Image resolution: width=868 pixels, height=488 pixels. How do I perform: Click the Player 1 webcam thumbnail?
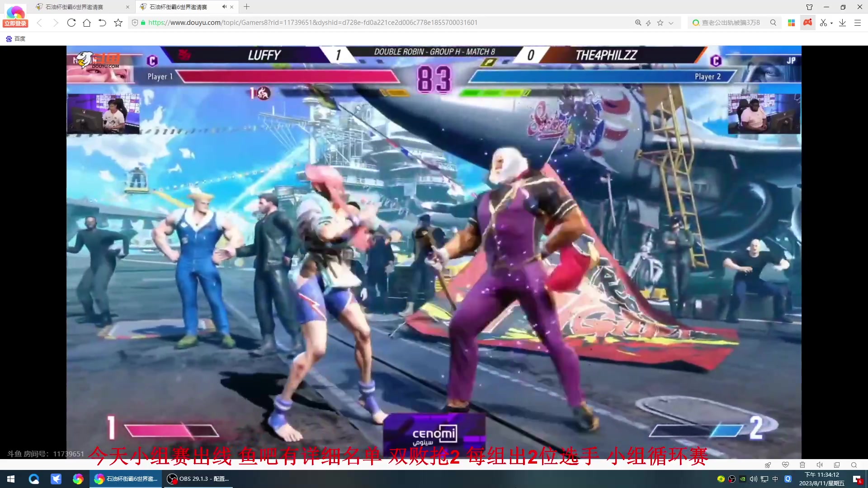click(103, 114)
